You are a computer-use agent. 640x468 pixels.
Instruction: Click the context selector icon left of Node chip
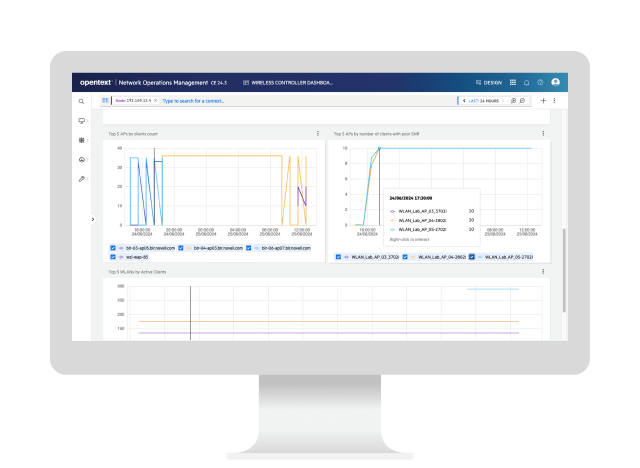click(x=105, y=100)
